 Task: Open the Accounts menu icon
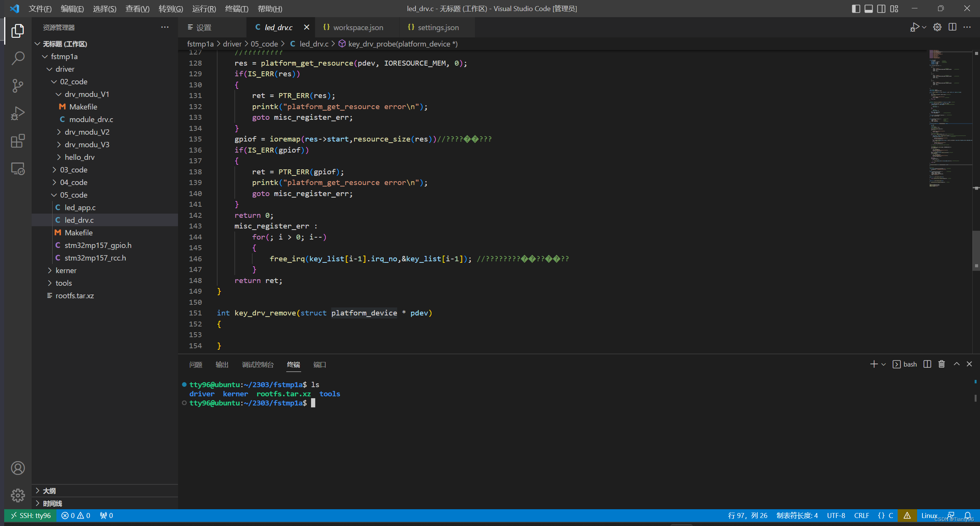(x=18, y=468)
